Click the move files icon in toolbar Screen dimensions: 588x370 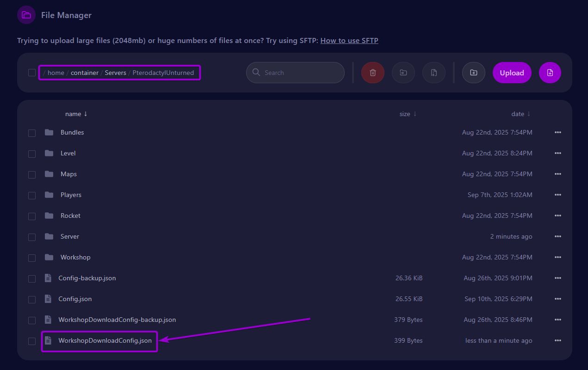pos(403,73)
